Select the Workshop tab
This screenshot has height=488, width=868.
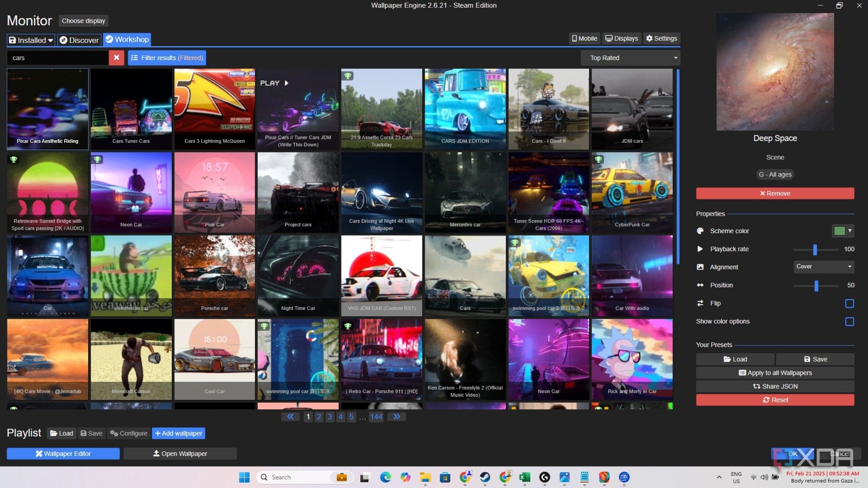[127, 39]
